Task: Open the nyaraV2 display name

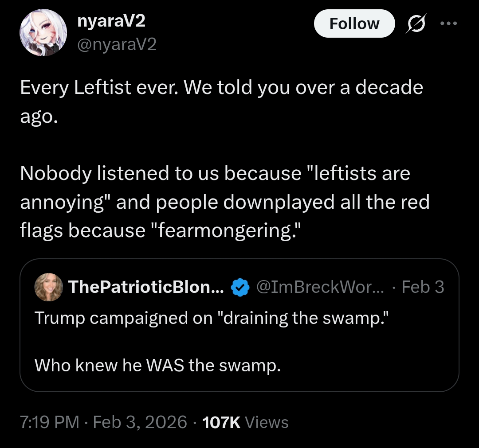Action: click(111, 21)
